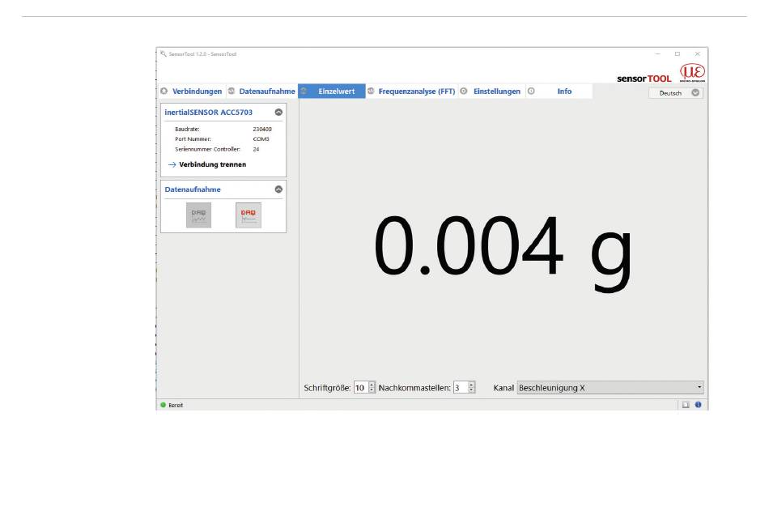Click the Nachkommastellen stepper arrows

pyautogui.click(x=471, y=388)
